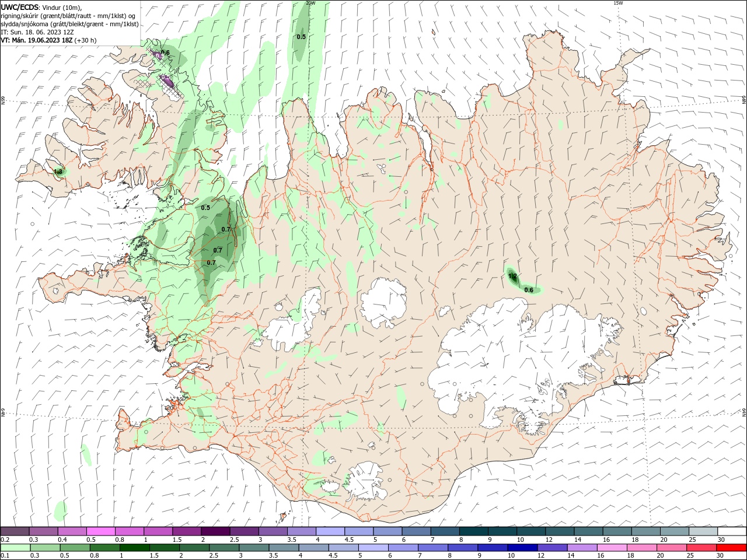
Task: Select the bright pink swatch after 0.5 upper scale
Action: pos(101,531)
